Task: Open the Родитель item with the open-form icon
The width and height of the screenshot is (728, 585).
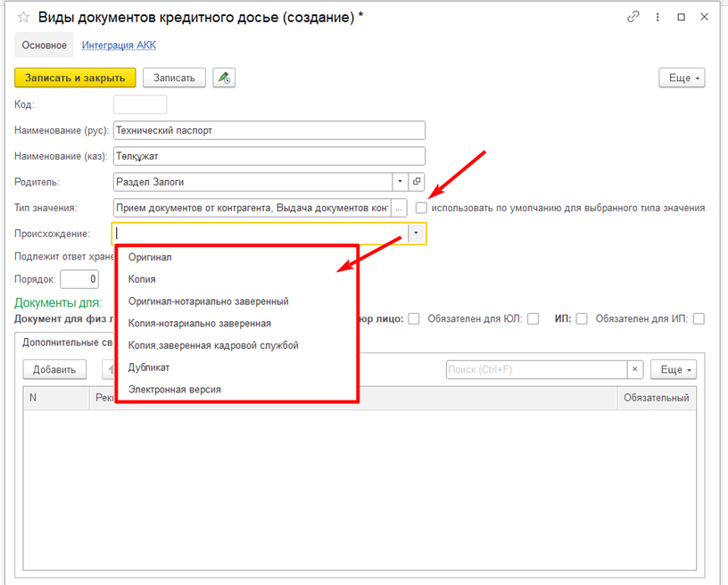Action: tap(417, 182)
